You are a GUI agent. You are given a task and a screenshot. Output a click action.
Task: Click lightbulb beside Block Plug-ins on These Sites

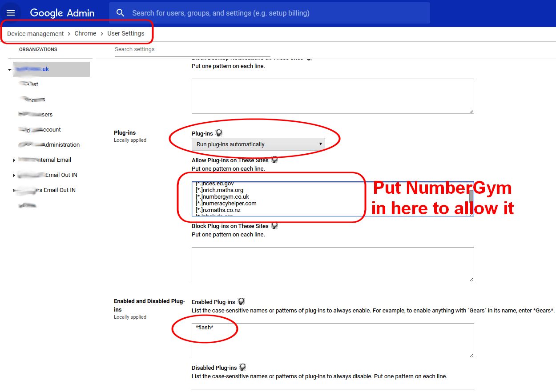click(274, 226)
